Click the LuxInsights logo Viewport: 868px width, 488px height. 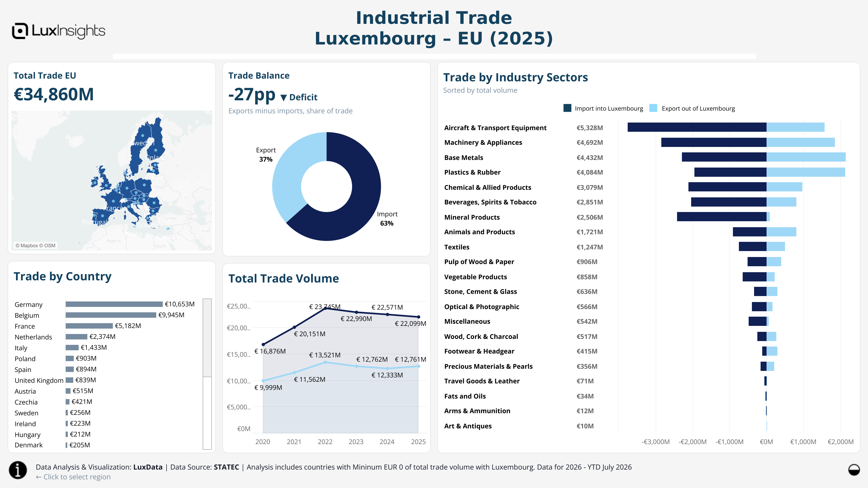(59, 31)
